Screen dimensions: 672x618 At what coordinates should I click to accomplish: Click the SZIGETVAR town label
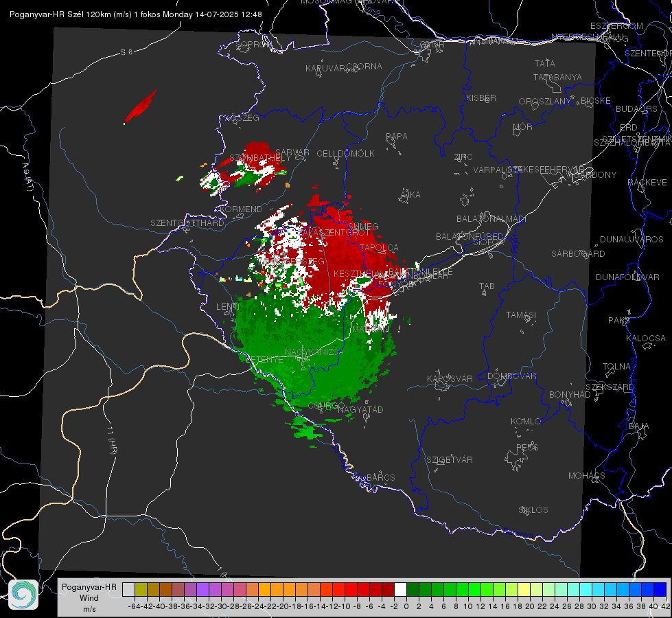coord(450,460)
